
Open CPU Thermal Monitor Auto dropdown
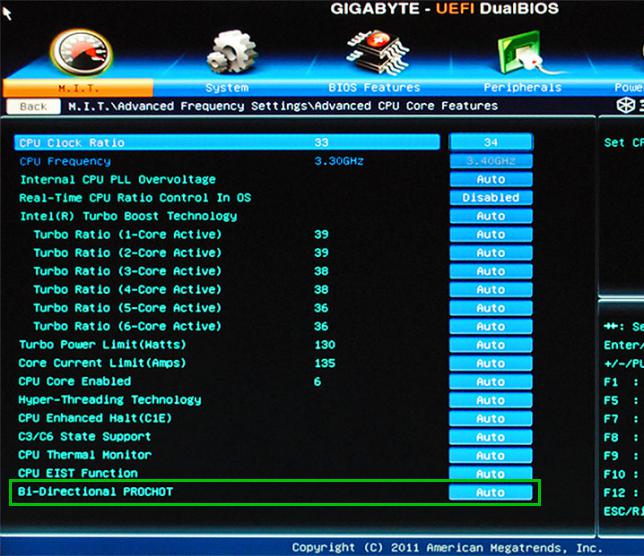491,455
